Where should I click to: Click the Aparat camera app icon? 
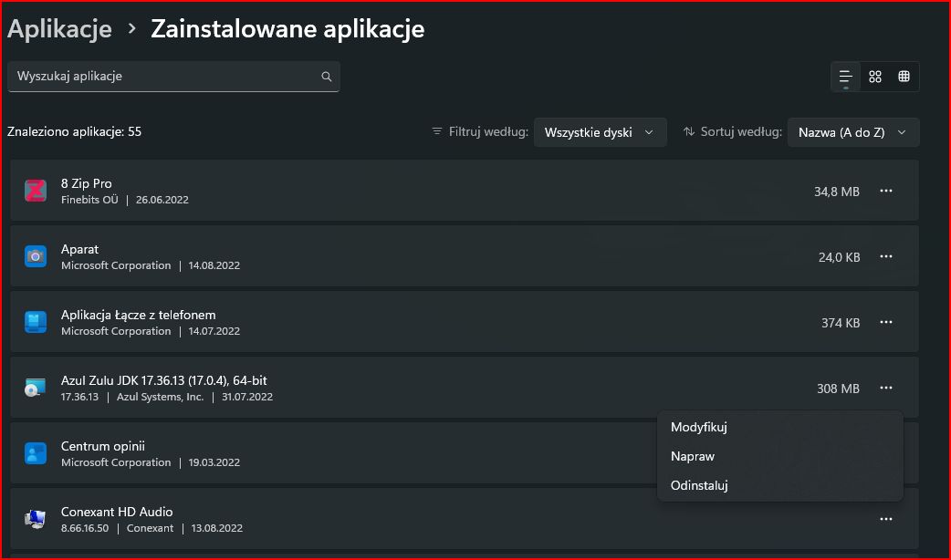[36, 256]
